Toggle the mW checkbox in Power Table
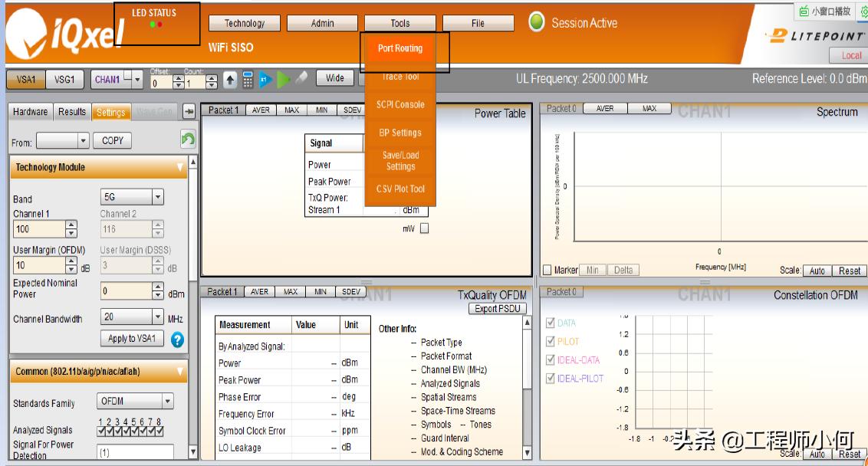868x466 pixels. point(425,228)
